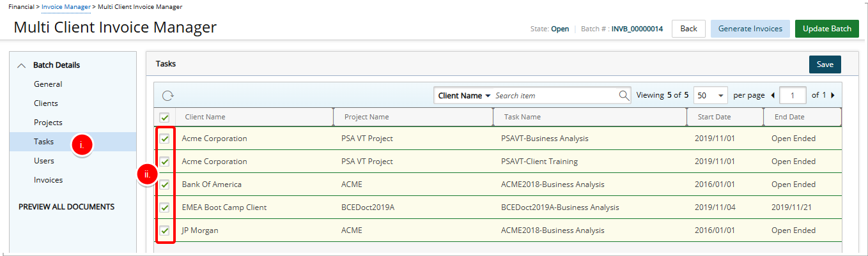Click the EMEA Boot Camp Client cell
The width and height of the screenshot is (868, 256).
(x=224, y=207)
